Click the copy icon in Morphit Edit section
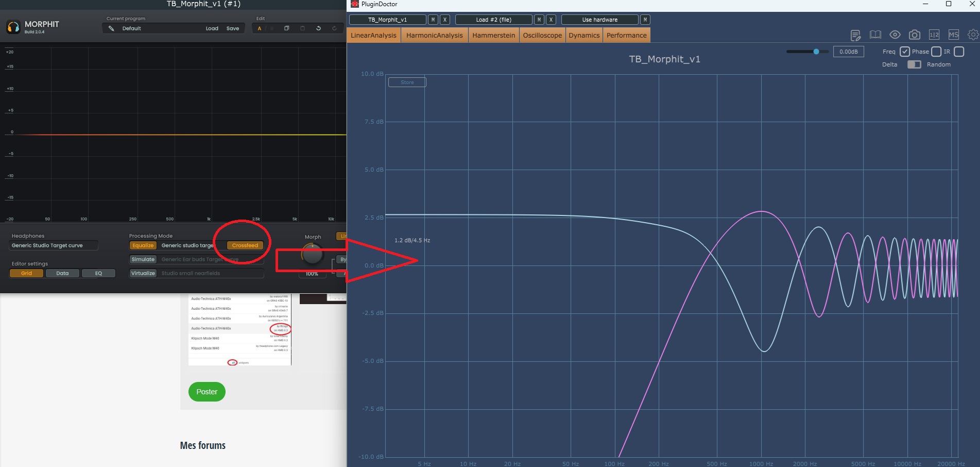This screenshot has width=980, height=467. pos(287,28)
